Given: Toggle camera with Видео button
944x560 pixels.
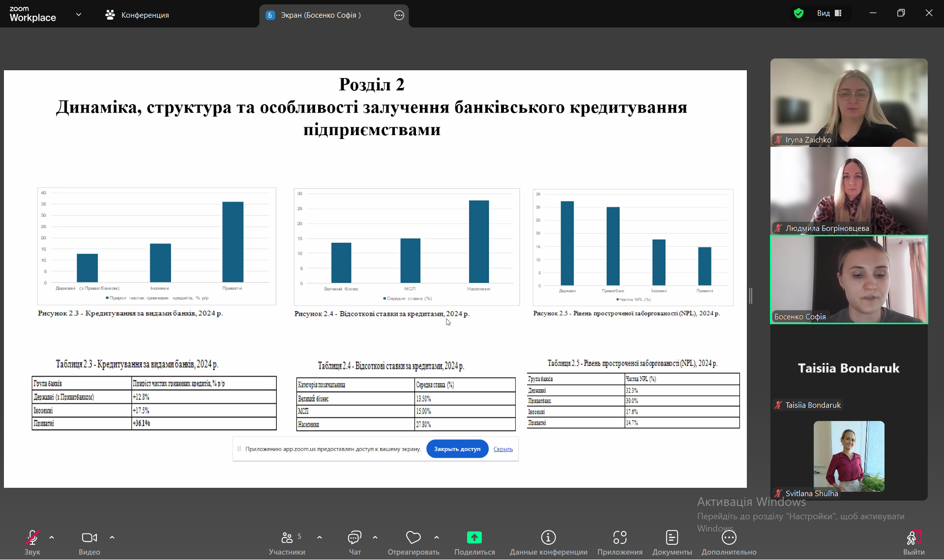Looking at the screenshot, I should [x=89, y=538].
